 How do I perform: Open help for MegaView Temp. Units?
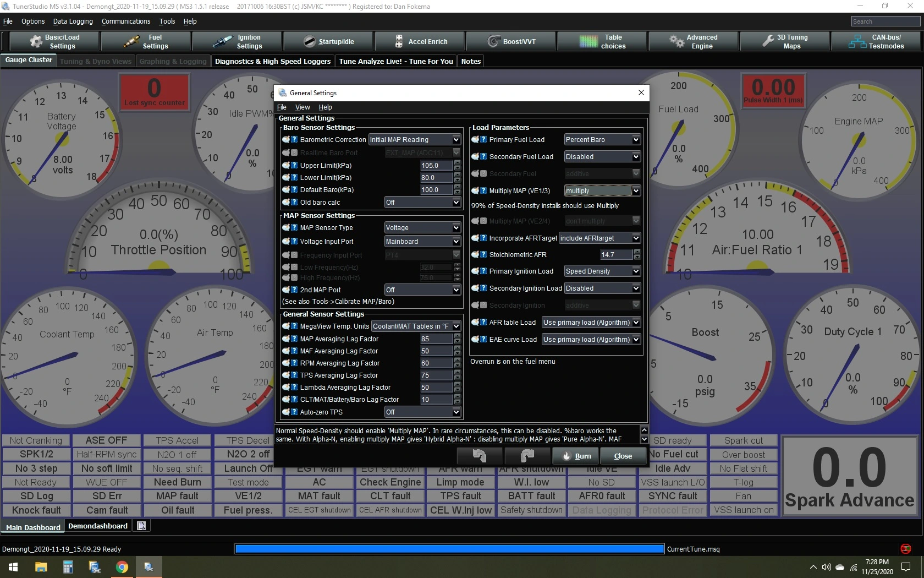294,326
